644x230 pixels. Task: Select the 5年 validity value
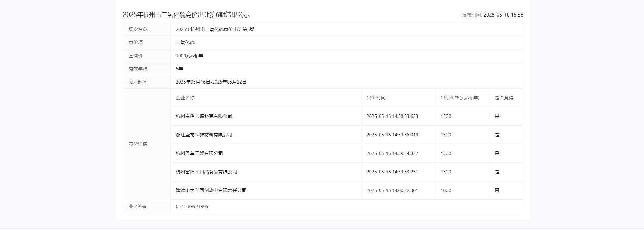[179, 69]
